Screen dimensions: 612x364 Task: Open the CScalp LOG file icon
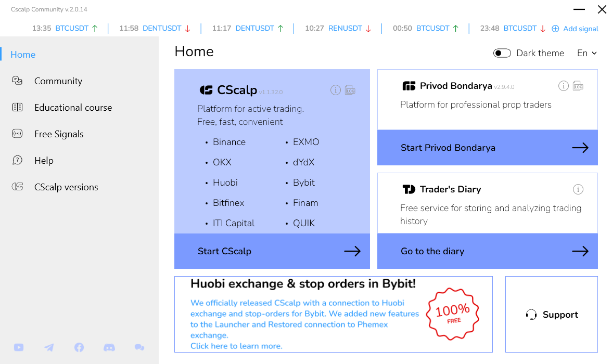pyautogui.click(x=350, y=90)
